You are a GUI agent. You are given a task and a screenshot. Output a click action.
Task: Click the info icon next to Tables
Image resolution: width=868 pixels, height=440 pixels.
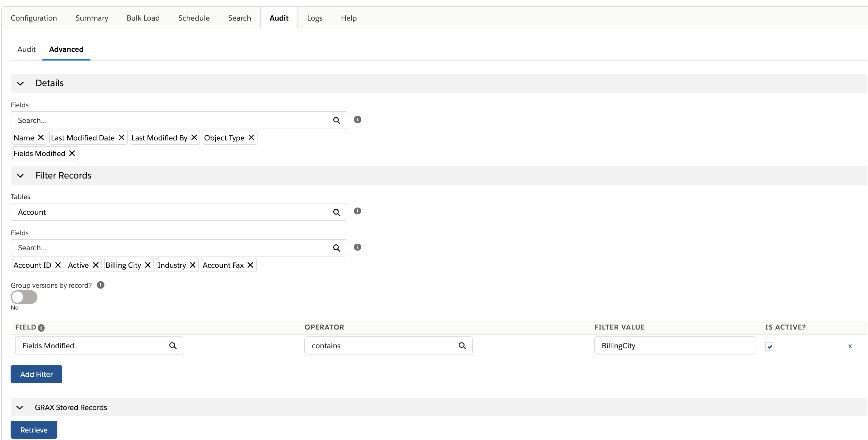[x=358, y=211]
